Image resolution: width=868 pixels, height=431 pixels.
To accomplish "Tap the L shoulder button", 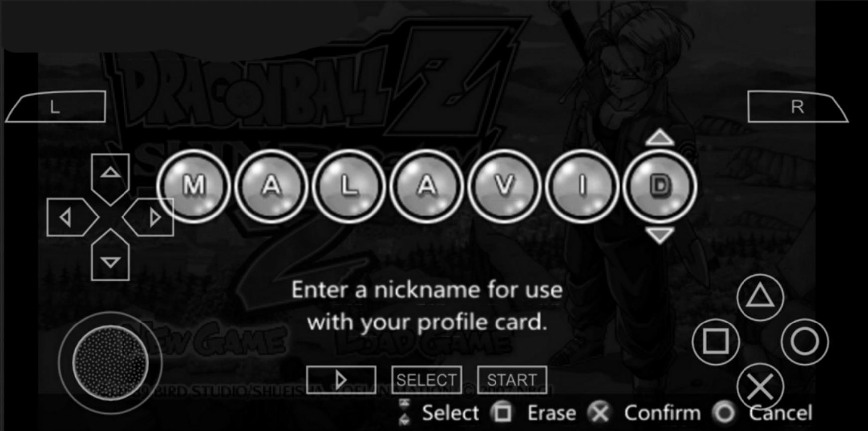I will point(56,107).
